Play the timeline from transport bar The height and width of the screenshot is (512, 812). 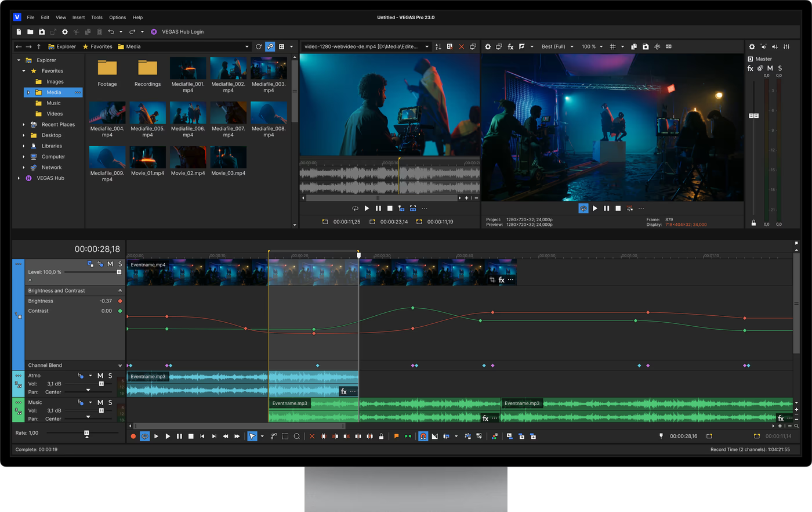coord(168,436)
